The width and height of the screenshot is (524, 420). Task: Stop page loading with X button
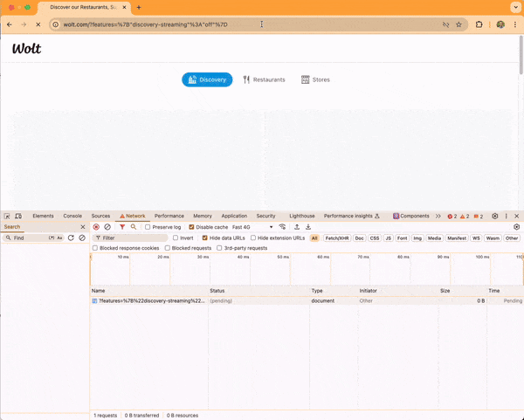click(38, 24)
